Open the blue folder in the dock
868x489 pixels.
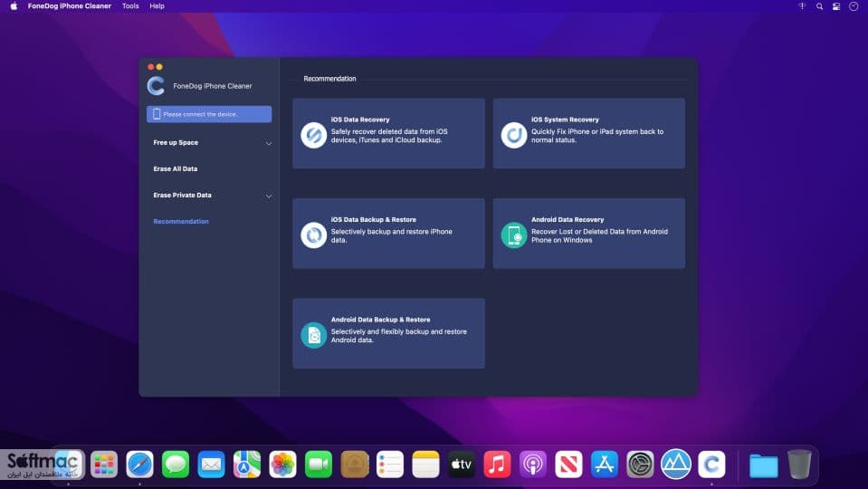(763, 465)
